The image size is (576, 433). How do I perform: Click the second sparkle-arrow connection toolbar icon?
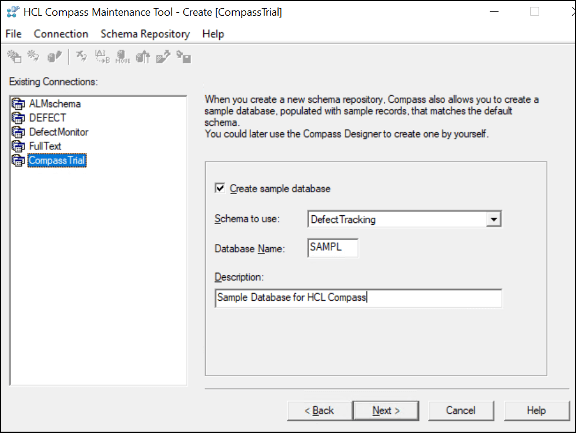pyautogui.click(x=34, y=56)
